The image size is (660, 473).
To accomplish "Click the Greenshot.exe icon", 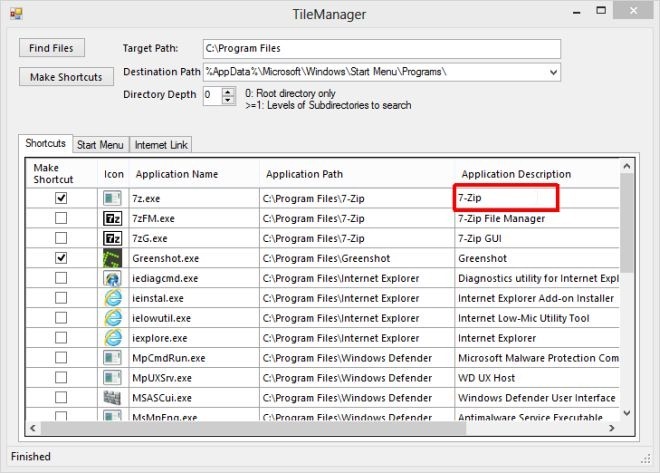I will coord(112,258).
